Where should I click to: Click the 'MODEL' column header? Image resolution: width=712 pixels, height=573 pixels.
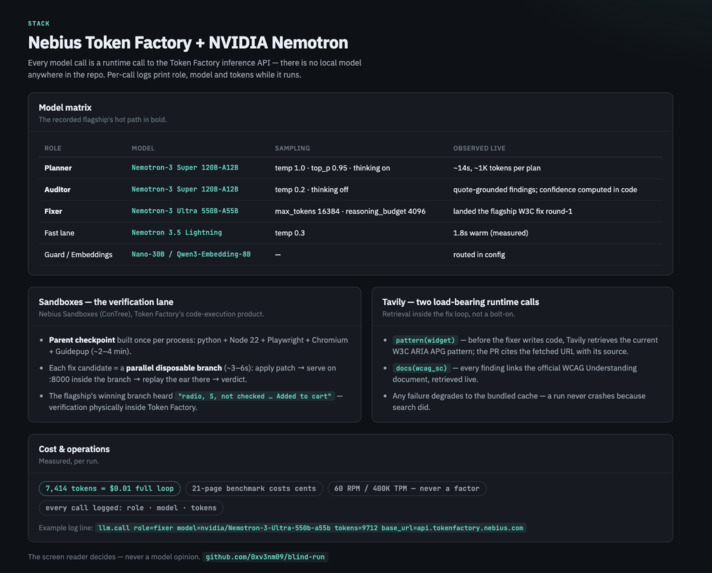(143, 148)
